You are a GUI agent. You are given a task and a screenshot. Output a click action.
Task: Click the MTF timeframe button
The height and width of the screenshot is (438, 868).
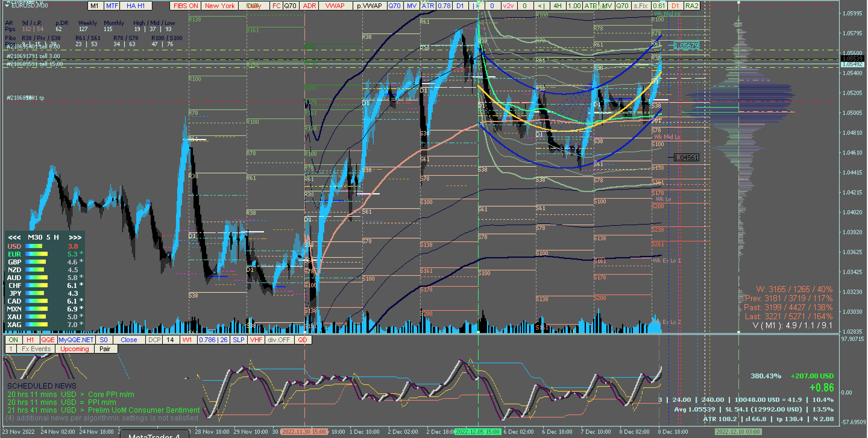pyautogui.click(x=112, y=6)
